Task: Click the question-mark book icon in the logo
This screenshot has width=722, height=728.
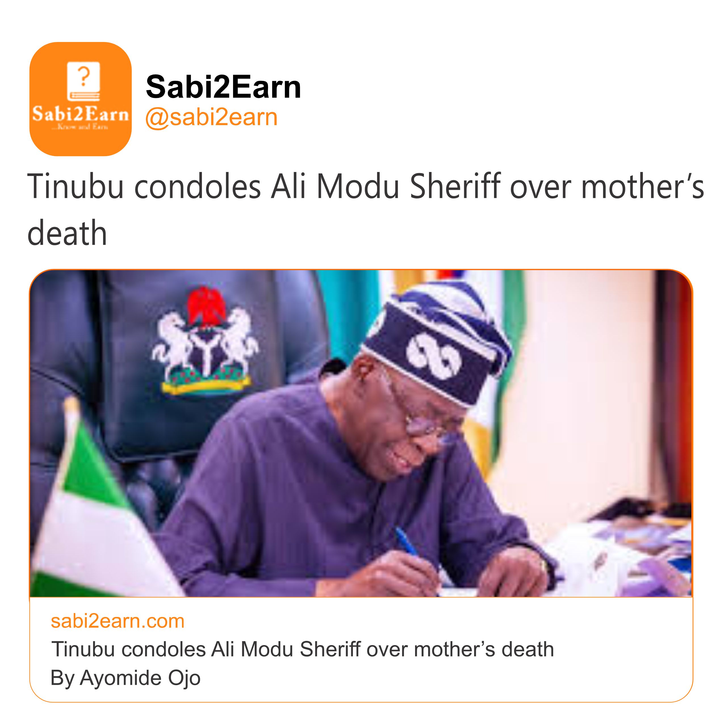Action: point(83,81)
